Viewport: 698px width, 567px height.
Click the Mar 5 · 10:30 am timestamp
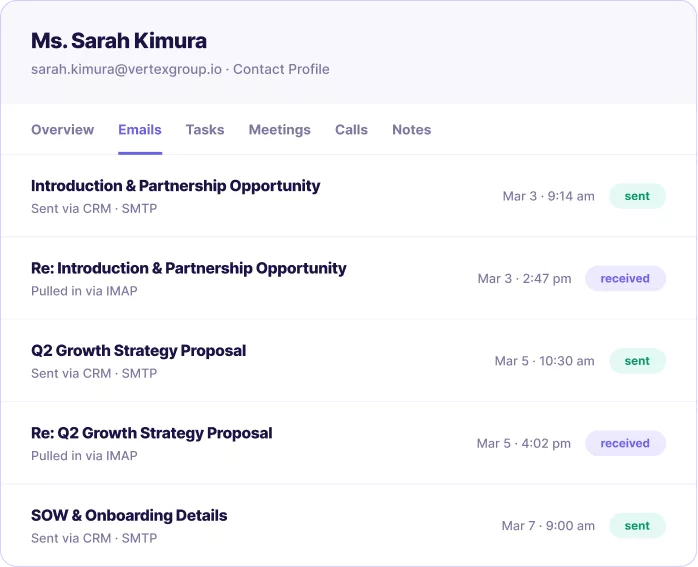[544, 360]
